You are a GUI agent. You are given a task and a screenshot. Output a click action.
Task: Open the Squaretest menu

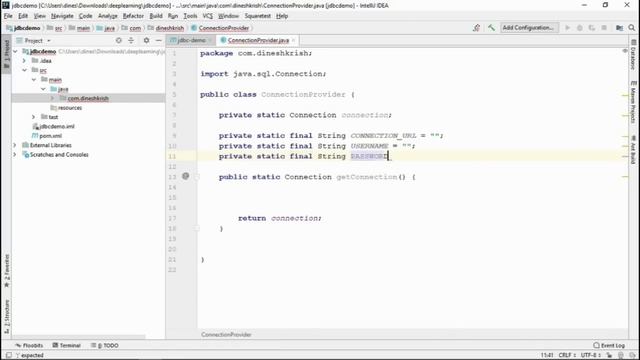[257, 16]
